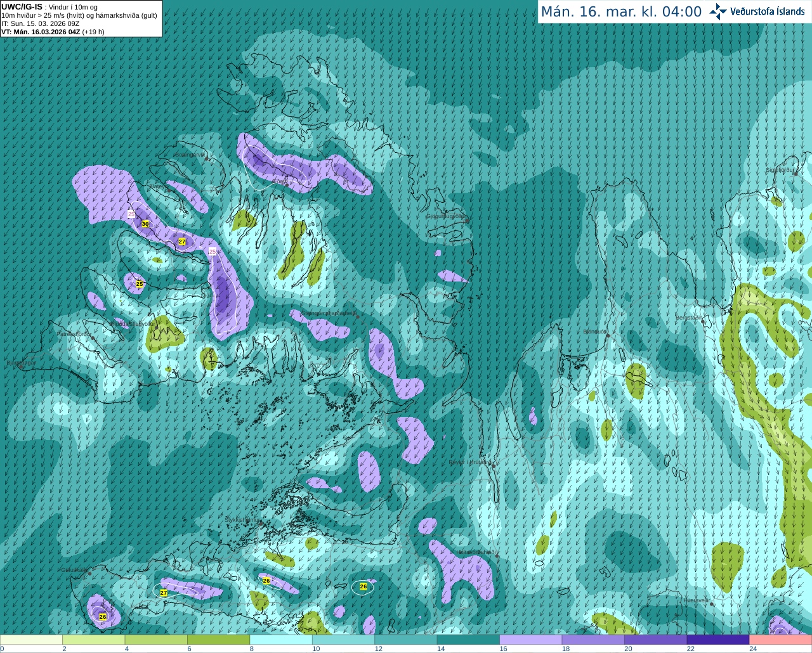The height and width of the screenshot is (653, 812).
Task: Select the dark teal 14–16 colour bar swatch
Action: click(468, 640)
